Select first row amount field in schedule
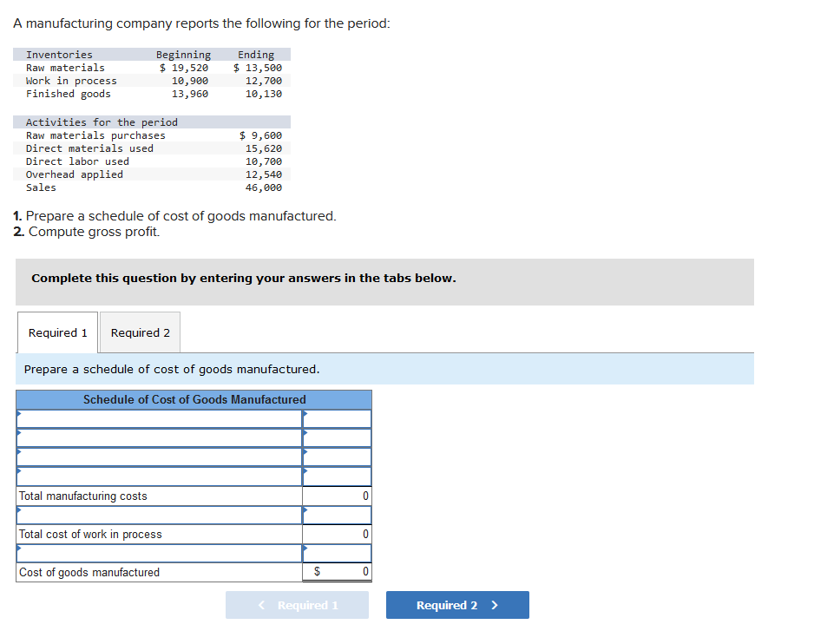Viewport: 814px width, 644px height. pos(337,418)
